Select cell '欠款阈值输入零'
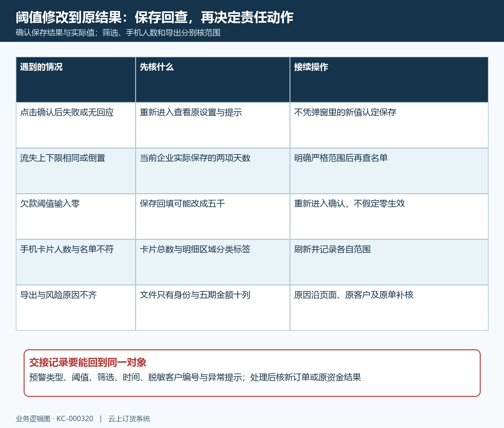Screen dimensions: 504x428 pos(76,217)
